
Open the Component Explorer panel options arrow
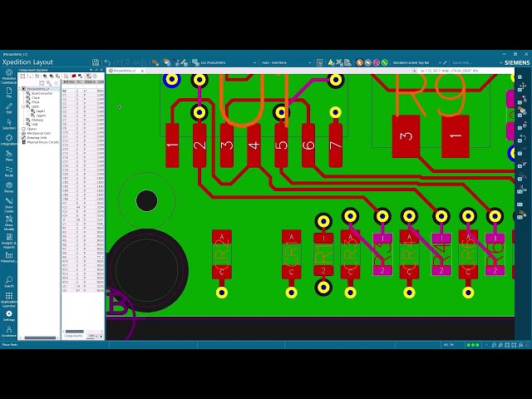(x=91, y=70)
